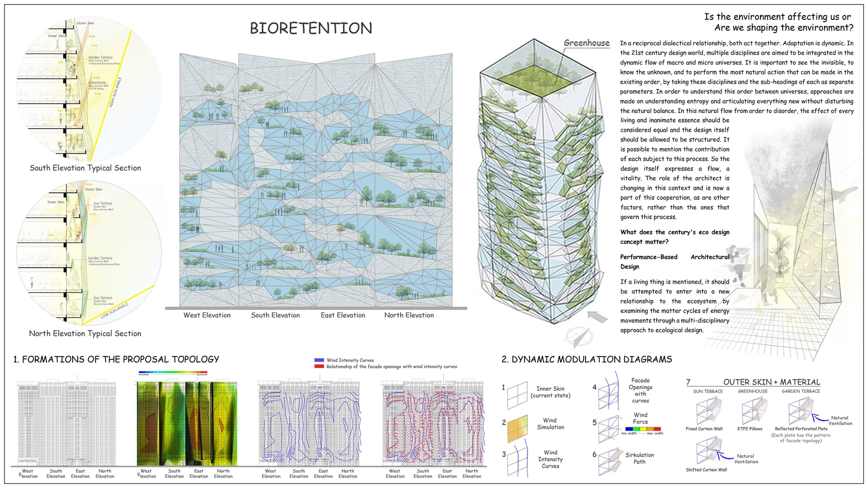
Task: Click the 'South Elevation Typical Section' caption
Action: click(85, 168)
